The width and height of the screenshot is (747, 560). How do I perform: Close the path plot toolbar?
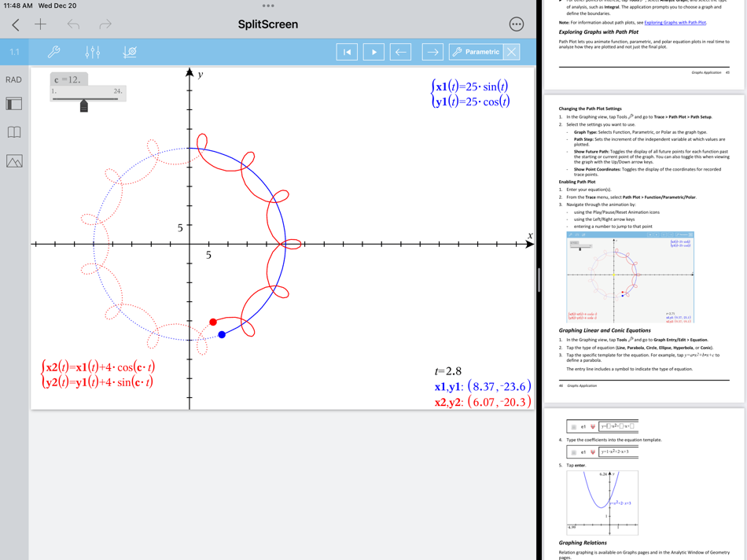pyautogui.click(x=512, y=52)
